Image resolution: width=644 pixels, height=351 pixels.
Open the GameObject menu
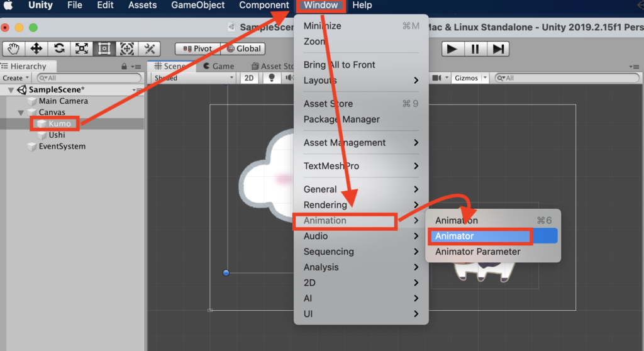click(x=198, y=5)
